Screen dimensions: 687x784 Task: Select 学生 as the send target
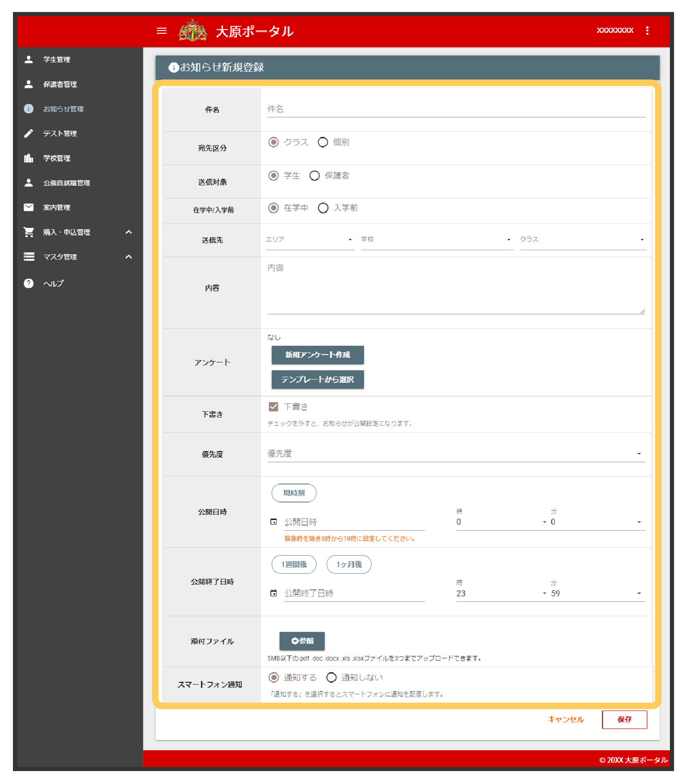click(274, 176)
